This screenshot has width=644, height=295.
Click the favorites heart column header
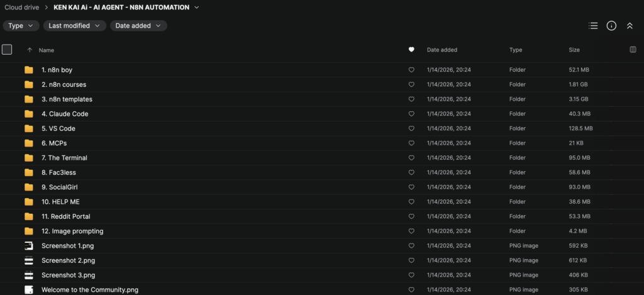[411, 50]
